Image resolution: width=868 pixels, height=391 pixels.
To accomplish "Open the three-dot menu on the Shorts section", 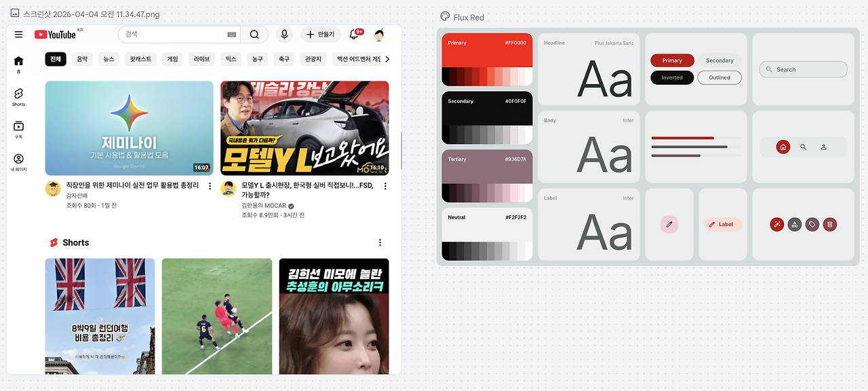I will tap(380, 242).
